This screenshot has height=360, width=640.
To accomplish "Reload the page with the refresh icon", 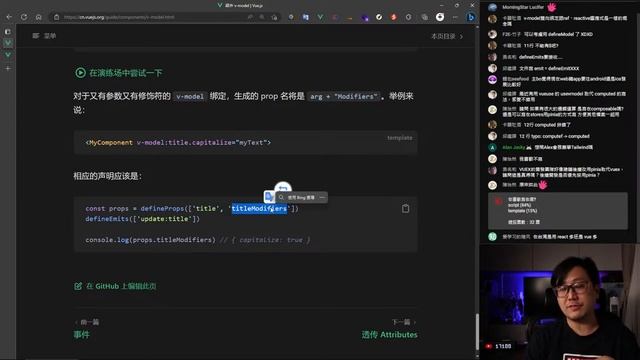I will click(x=24, y=17).
